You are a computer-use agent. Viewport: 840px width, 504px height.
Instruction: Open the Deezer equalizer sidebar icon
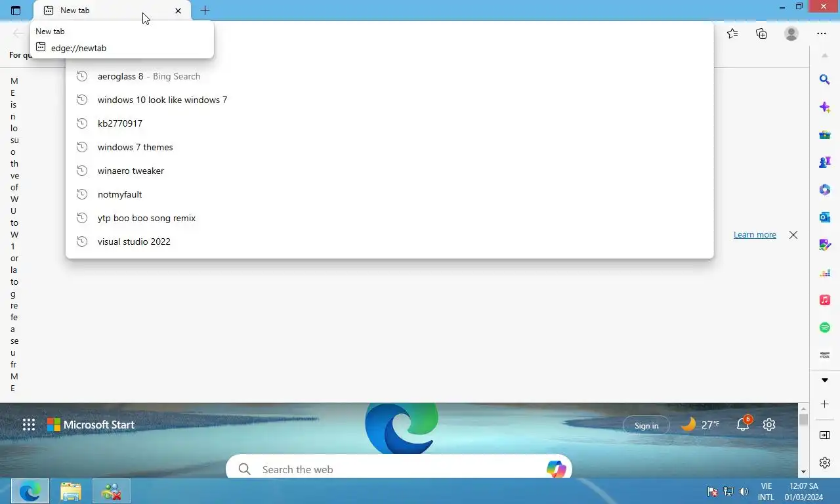pyautogui.click(x=825, y=272)
